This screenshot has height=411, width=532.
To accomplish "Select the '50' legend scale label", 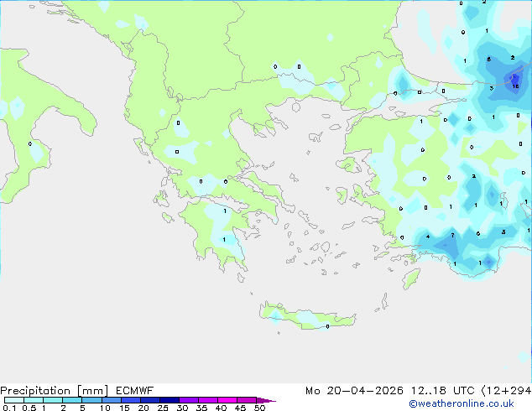I will (259, 408).
